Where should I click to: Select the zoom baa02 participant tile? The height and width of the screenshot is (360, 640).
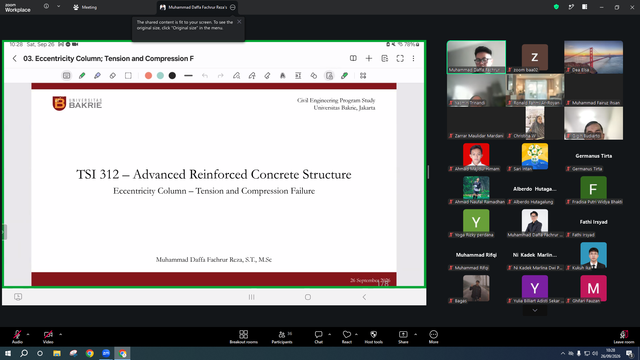click(535, 57)
